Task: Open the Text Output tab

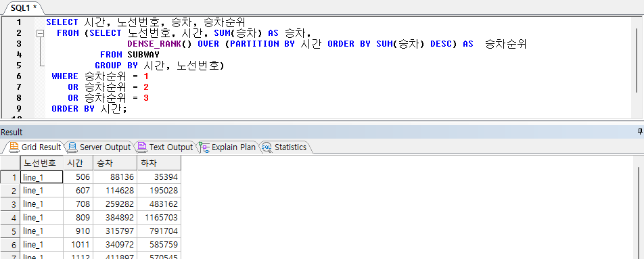Action: coord(165,147)
